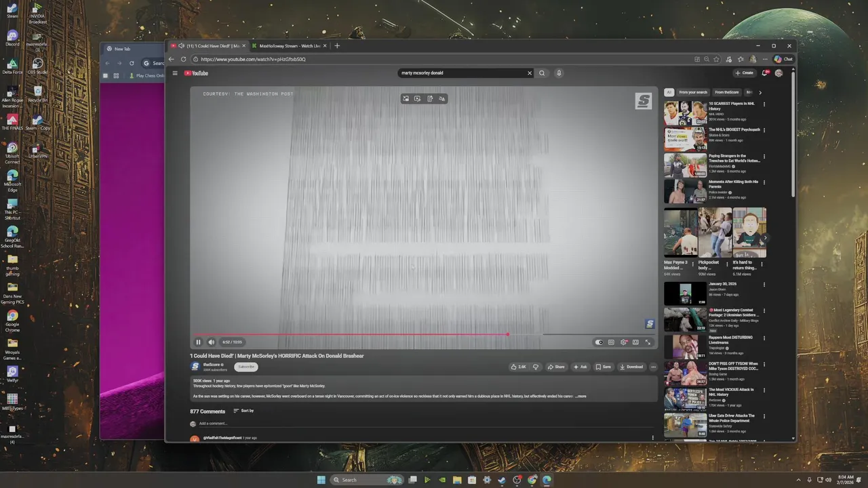Viewport: 868px width, 488px height.
Task: Open the Create menu
Action: pyautogui.click(x=745, y=73)
